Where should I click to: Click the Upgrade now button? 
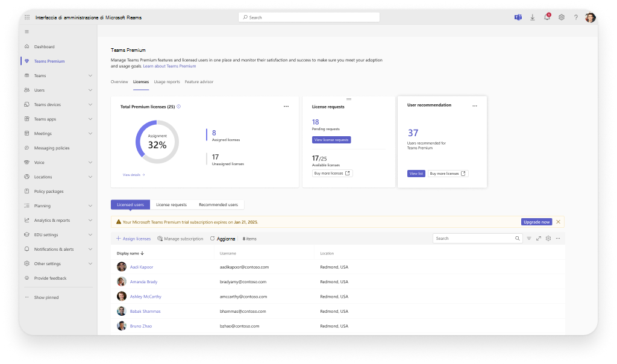click(536, 221)
